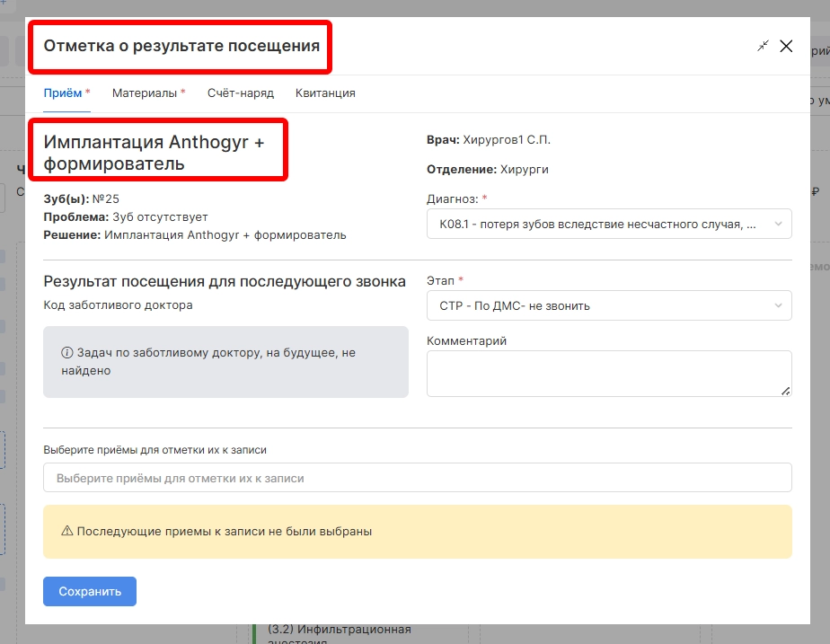Open the Диагноз dropdown with K08.1
Screen dimensions: 830x644
597,225
